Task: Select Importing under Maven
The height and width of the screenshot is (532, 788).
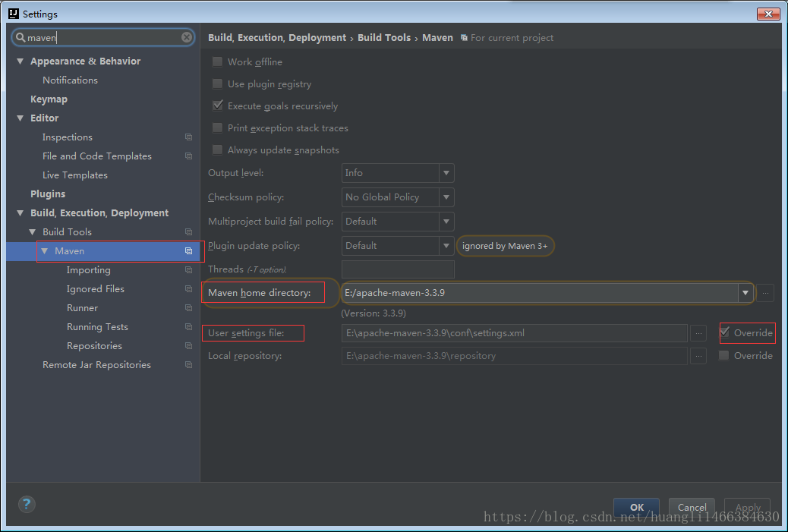Action: [89, 270]
